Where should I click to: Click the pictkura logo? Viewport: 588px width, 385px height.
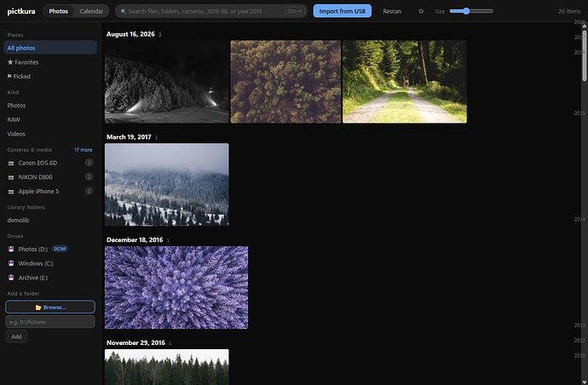pyautogui.click(x=21, y=11)
